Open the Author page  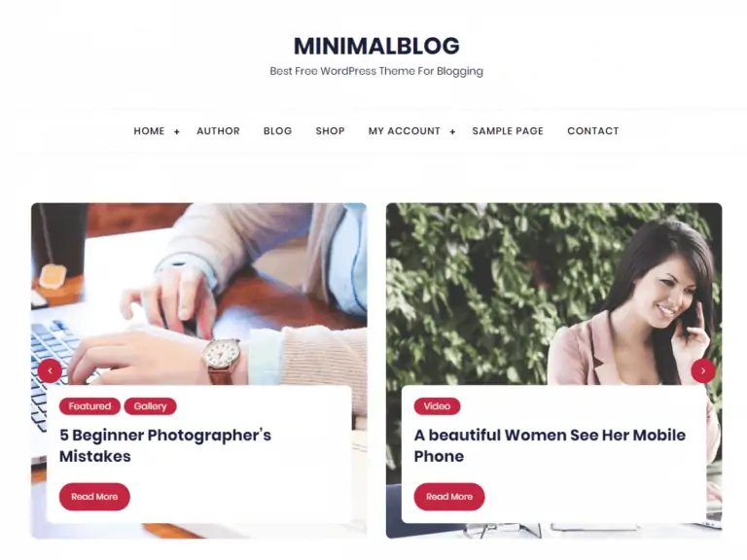218,131
